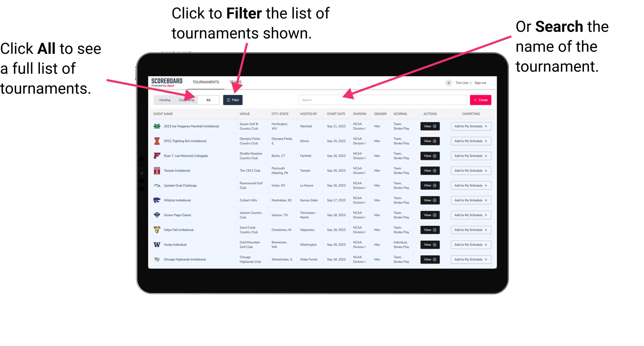Viewport: 644px width, 346px height.
Task: Select the Competing toggle tab
Action: (186, 100)
